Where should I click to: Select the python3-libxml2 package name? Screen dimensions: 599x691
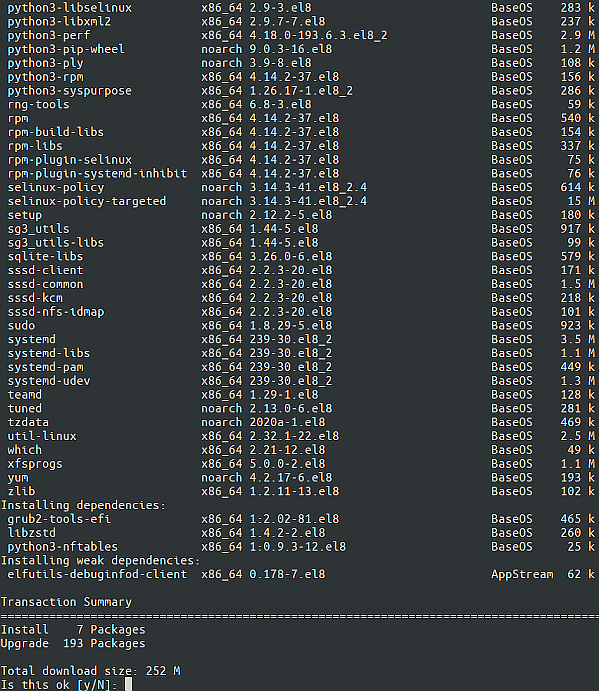click(59, 22)
